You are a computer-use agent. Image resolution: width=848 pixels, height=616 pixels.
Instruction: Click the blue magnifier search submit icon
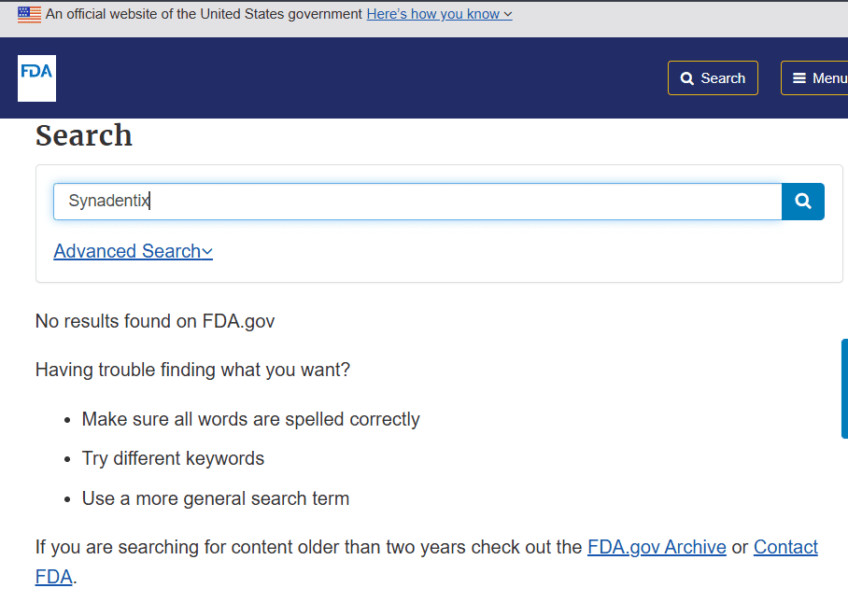(x=802, y=202)
